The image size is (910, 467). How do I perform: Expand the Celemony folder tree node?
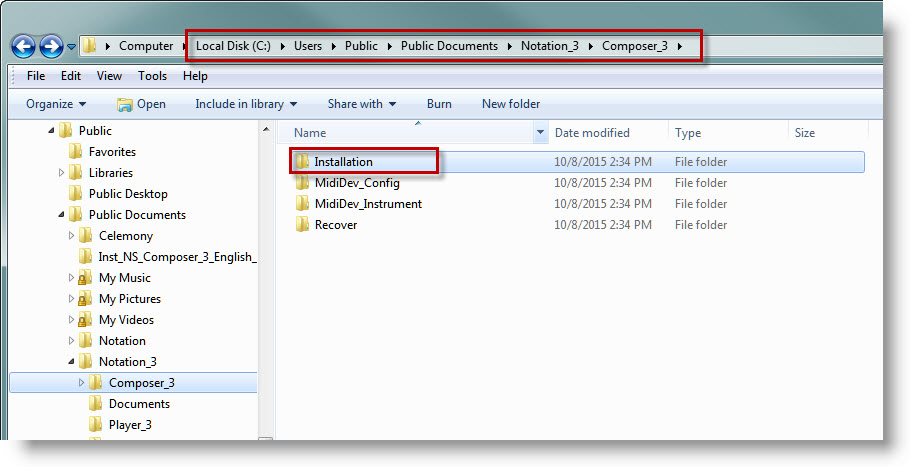click(72, 236)
